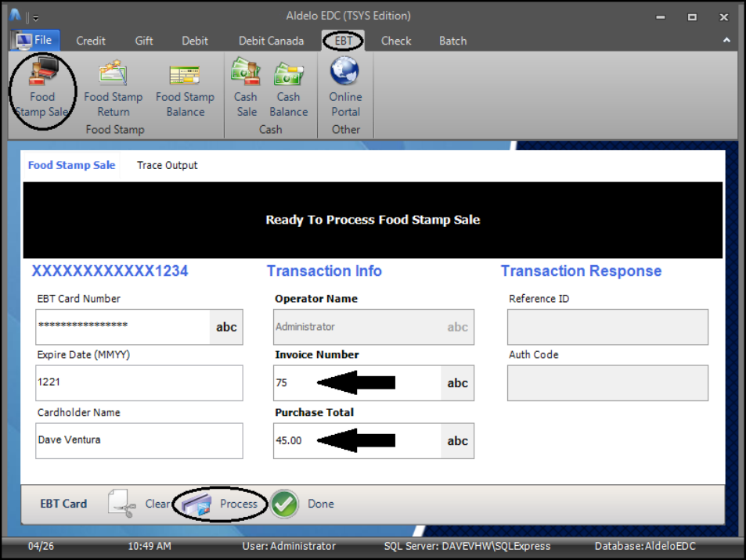Click abc button beside Invoice Number
Screen dimensions: 746x560
[x=458, y=383]
